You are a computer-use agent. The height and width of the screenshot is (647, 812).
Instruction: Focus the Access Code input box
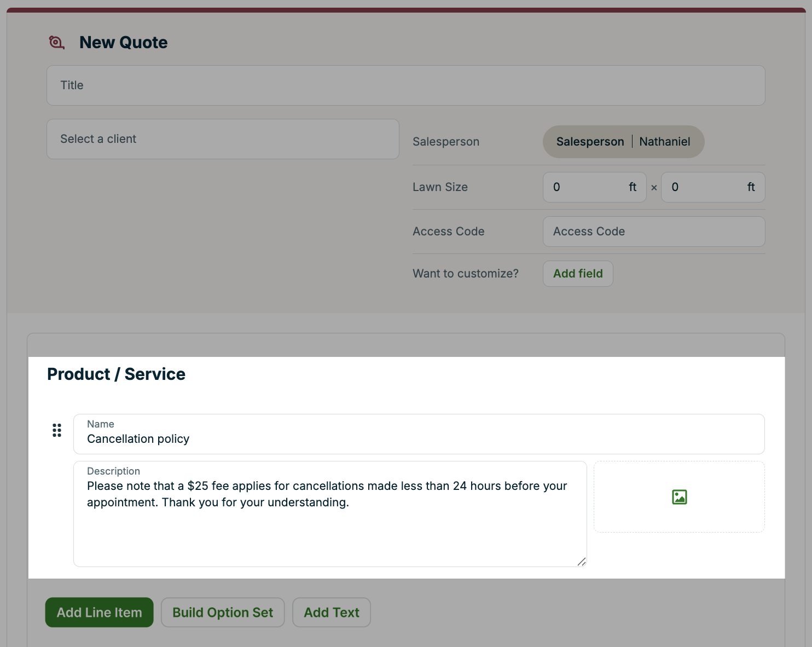653,232
